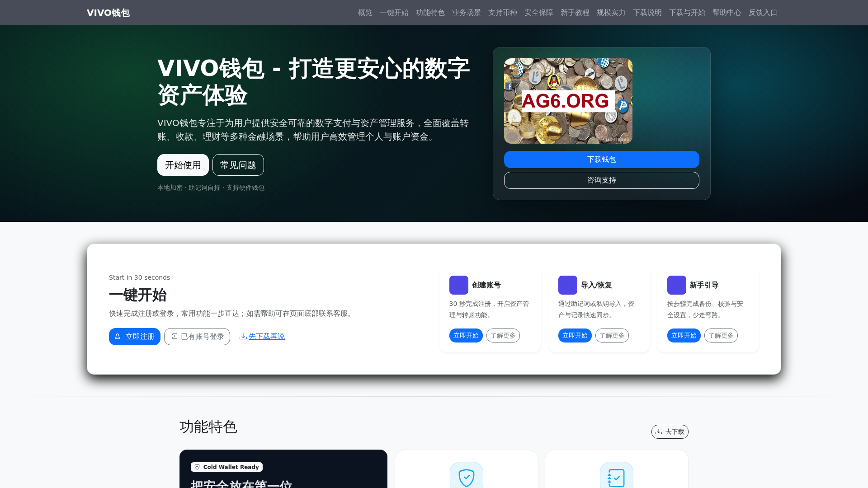Click the 开始使用 hero button
This screenshot has height=488, width=868.
click(183, 165)
